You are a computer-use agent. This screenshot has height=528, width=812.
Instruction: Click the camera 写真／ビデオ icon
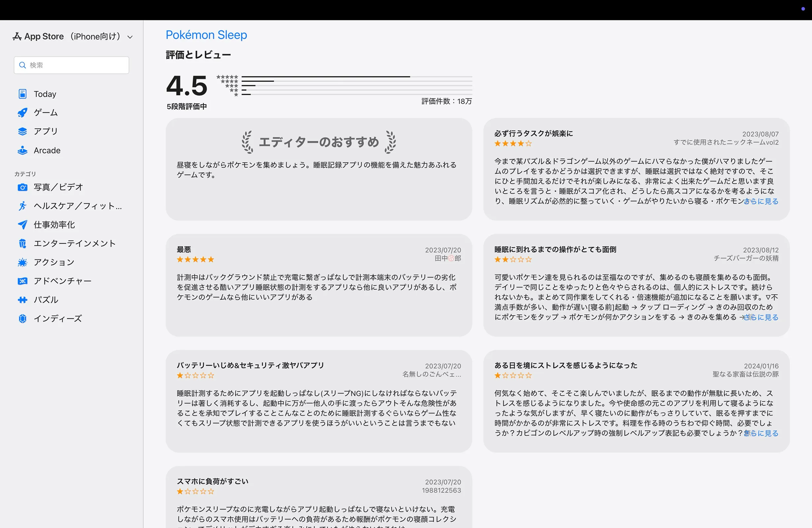tap(22, 187)
